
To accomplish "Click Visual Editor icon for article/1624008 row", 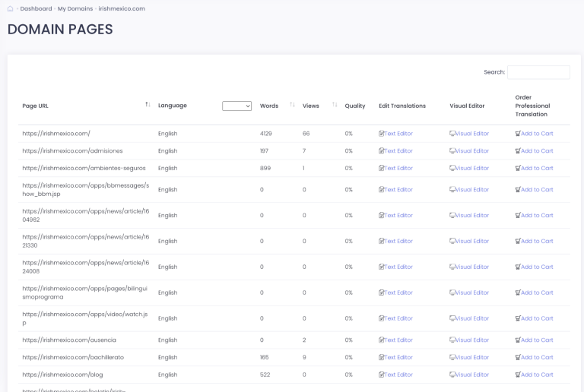I will (x=452, y=267).
